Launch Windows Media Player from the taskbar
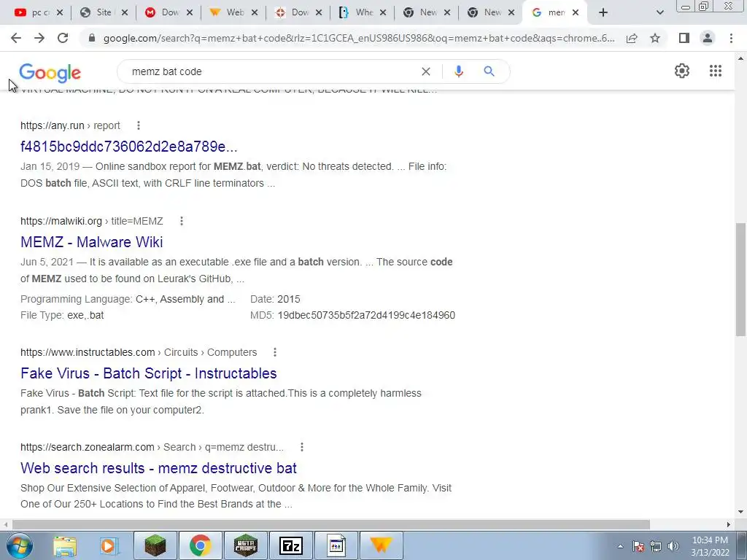The width and height of the screenshot is (747, 560). tap(109, 545)
